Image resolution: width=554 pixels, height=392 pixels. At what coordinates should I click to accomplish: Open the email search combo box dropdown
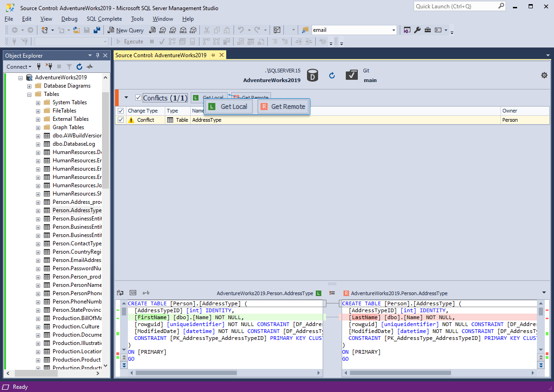(x=394, y=30)
